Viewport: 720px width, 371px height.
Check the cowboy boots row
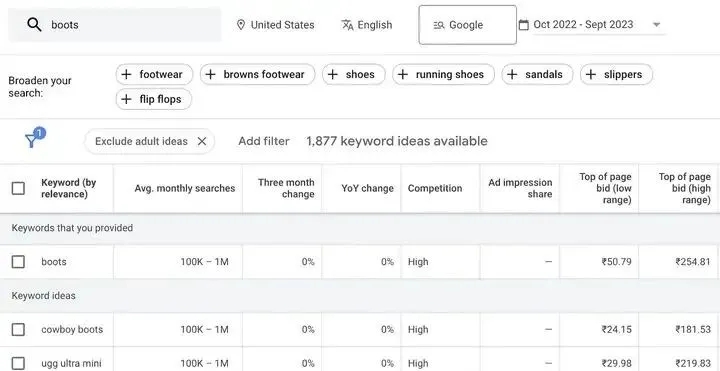(18, 329)
